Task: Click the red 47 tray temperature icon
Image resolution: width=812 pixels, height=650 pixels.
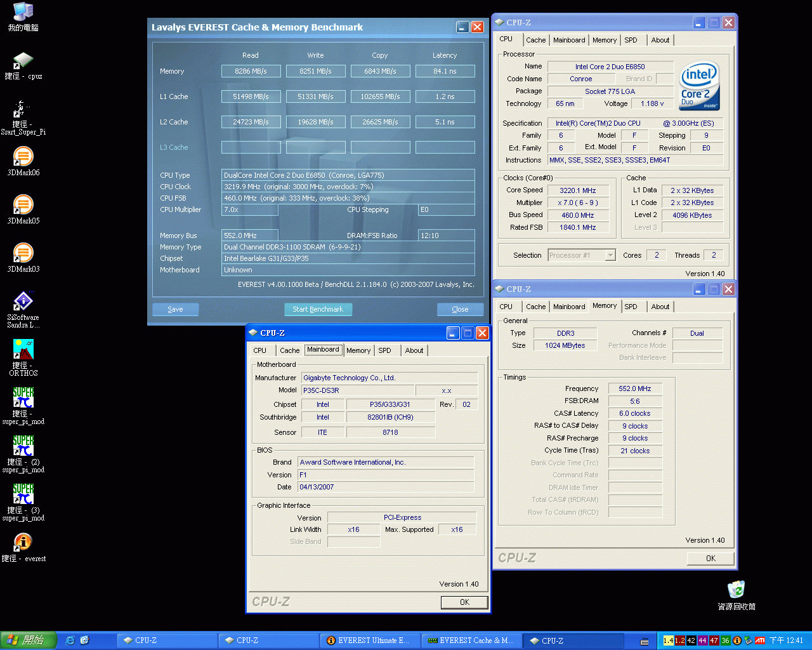Action: click(714, 640)
